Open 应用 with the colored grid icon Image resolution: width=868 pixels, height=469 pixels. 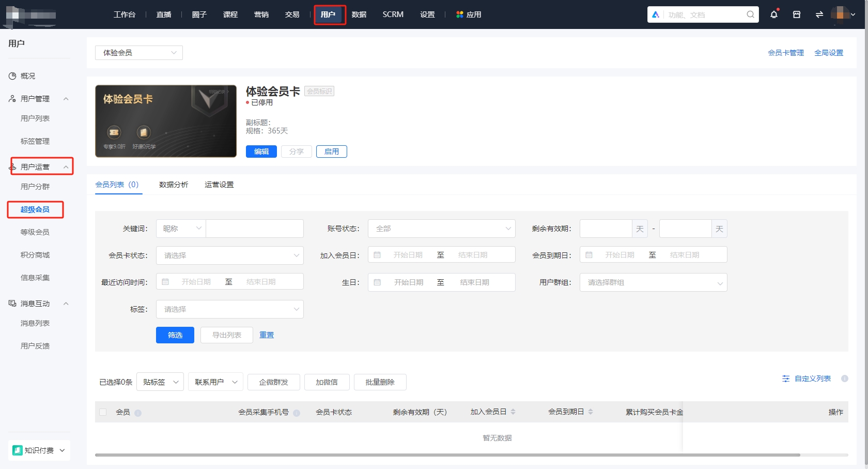[468, 14]
